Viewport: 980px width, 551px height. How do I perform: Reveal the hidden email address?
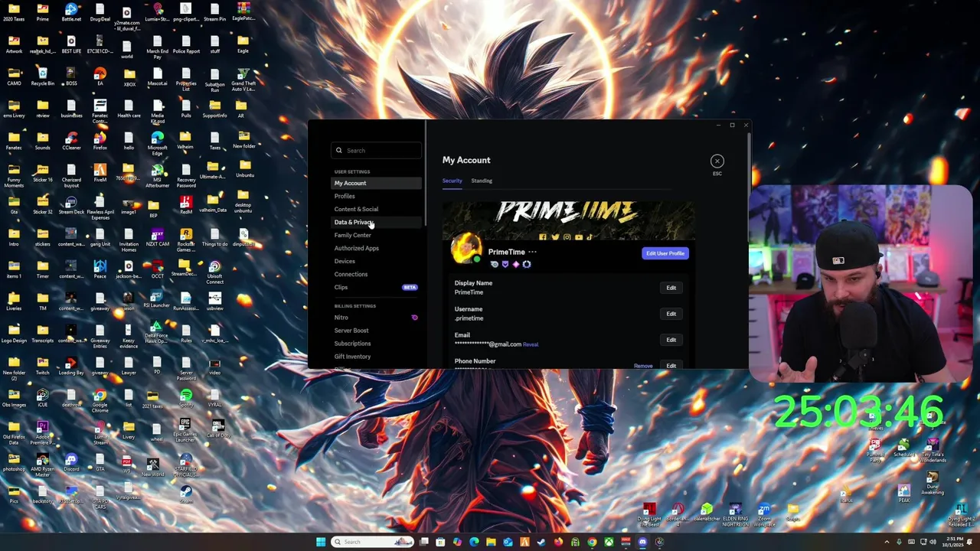tap(531, 344)
